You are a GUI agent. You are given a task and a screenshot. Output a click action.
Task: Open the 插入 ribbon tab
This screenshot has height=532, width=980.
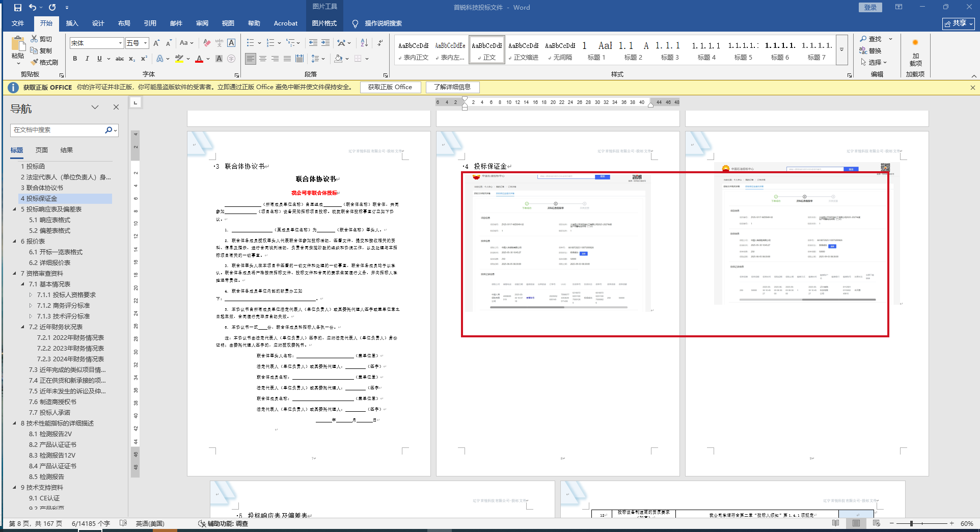pos(72,23)
